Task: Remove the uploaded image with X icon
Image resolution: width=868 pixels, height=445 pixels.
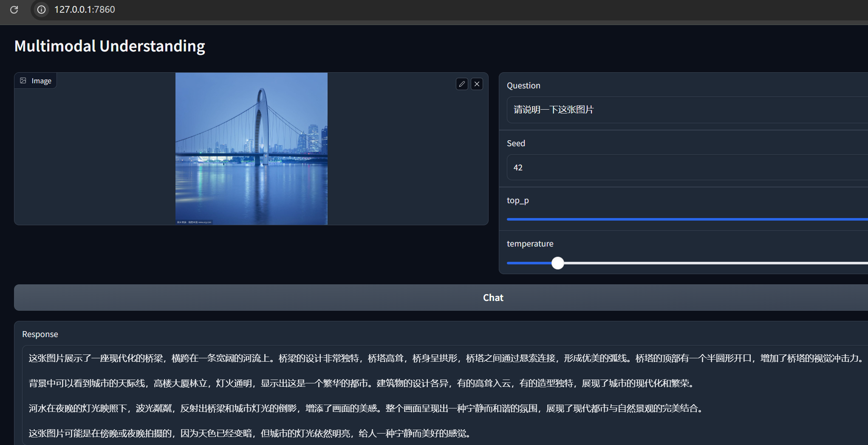Action: (477, 84)
